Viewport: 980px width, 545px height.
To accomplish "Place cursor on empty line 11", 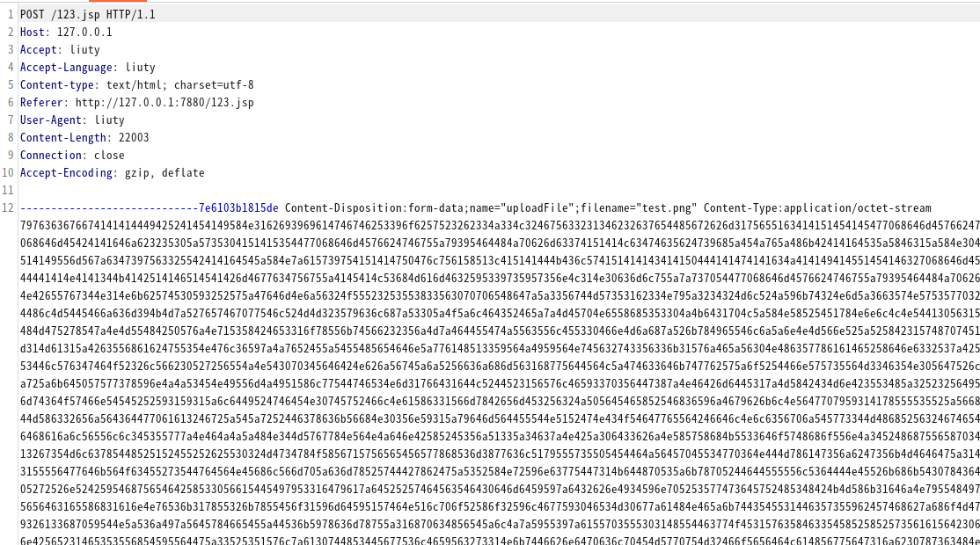I will pos(499,191).
